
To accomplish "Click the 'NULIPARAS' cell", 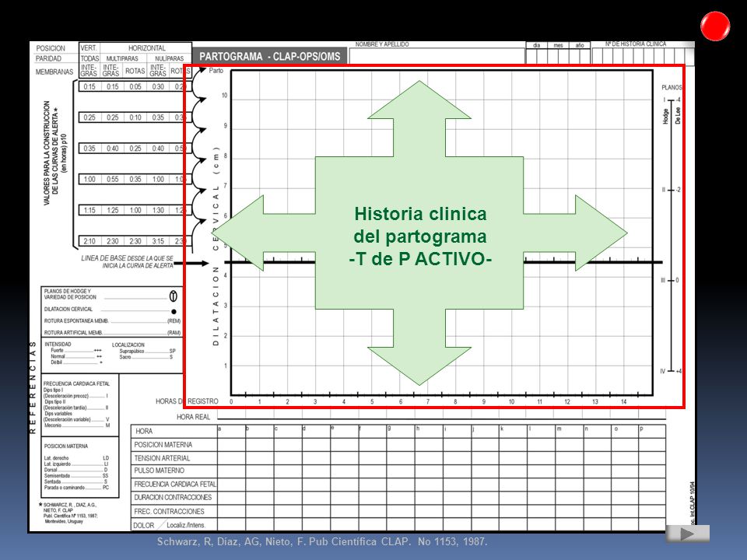I will [x=169, y=58].
